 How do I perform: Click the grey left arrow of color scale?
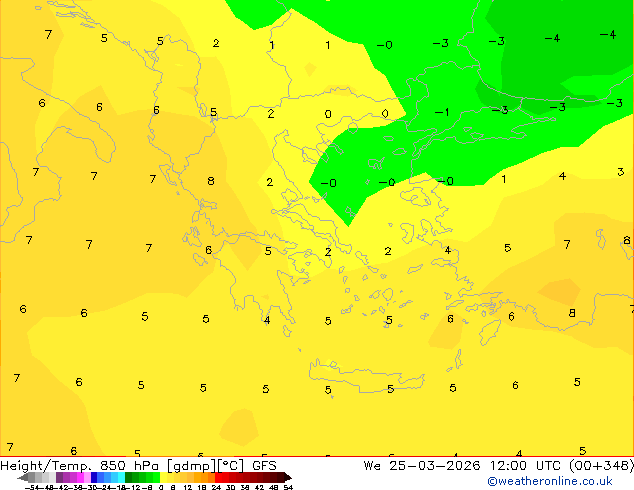pos(22,477)
